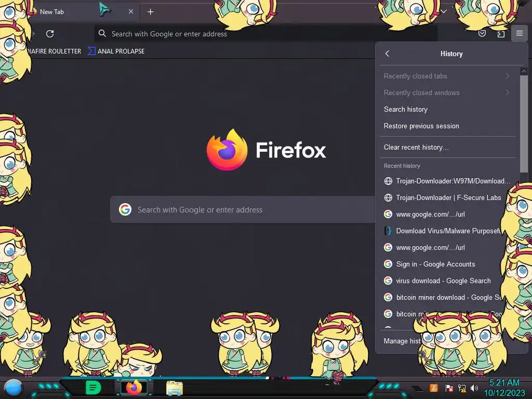Viewport: 532px width, 399px height.
Task: Open the list all tabs dropdown arrow
Action: pyautogui.click(x=444, y=11)
